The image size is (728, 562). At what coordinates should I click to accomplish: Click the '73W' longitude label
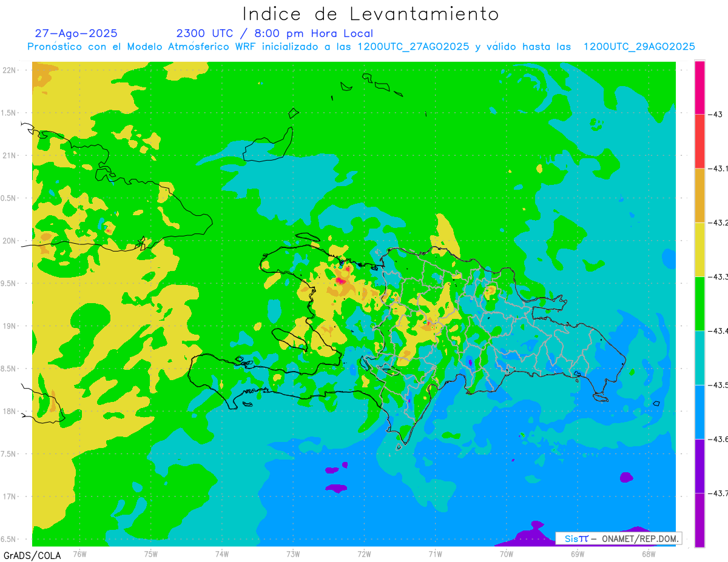[x=292, y=555]
